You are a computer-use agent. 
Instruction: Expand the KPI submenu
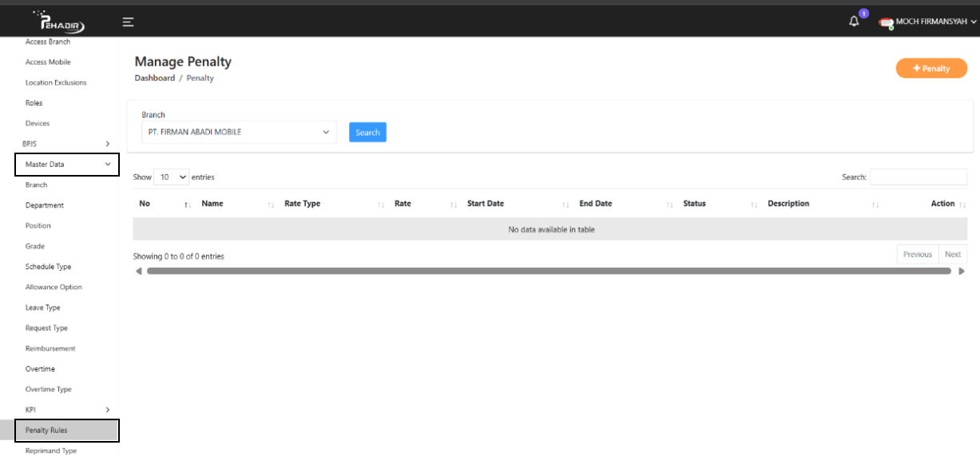(x=66, y=410)
